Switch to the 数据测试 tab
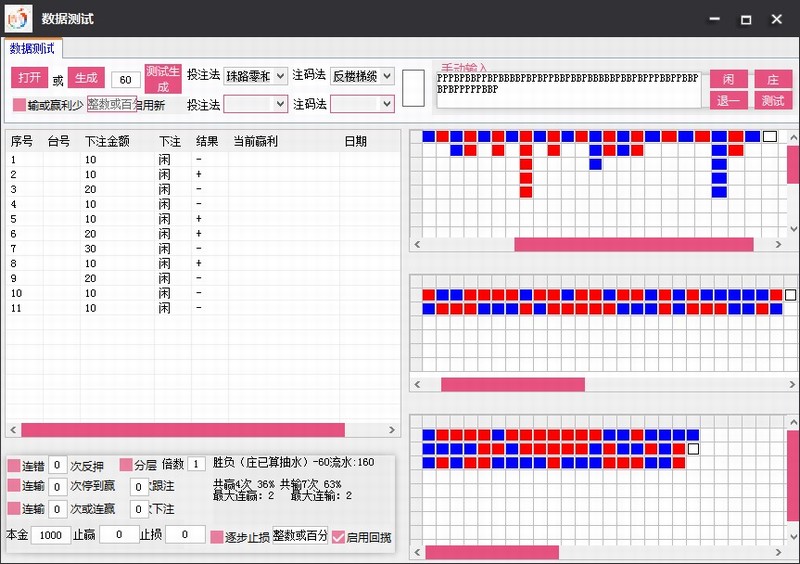Image resolution: width=800 pixels, height=564 pixels. [x=34, y=48]
